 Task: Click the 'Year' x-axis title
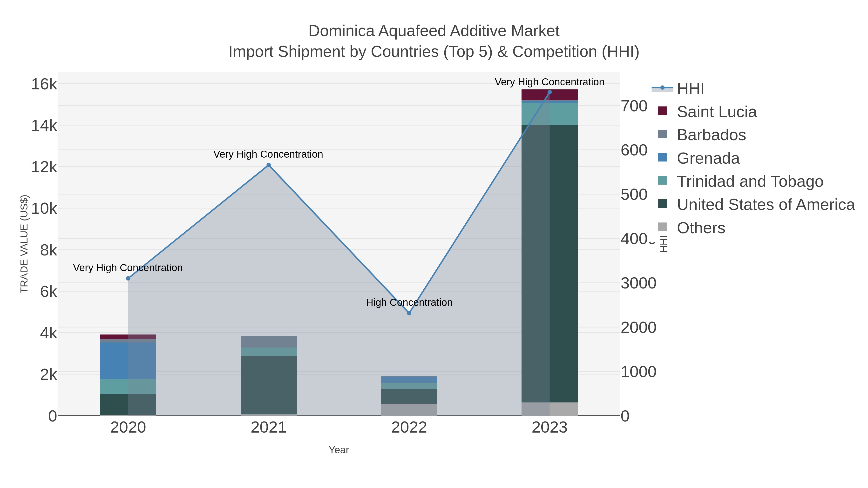click(339, 450)
